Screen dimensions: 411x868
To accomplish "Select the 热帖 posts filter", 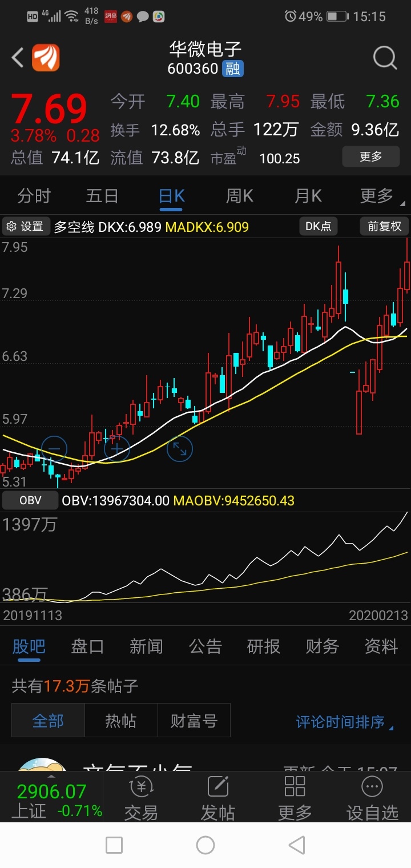I will click(120, 721).
